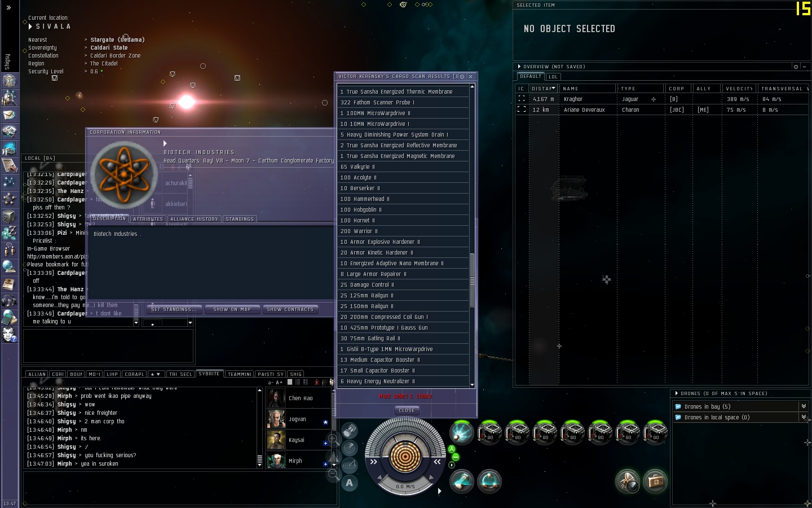Click the radar scanner button beside the capacitor

click(350, 449)
